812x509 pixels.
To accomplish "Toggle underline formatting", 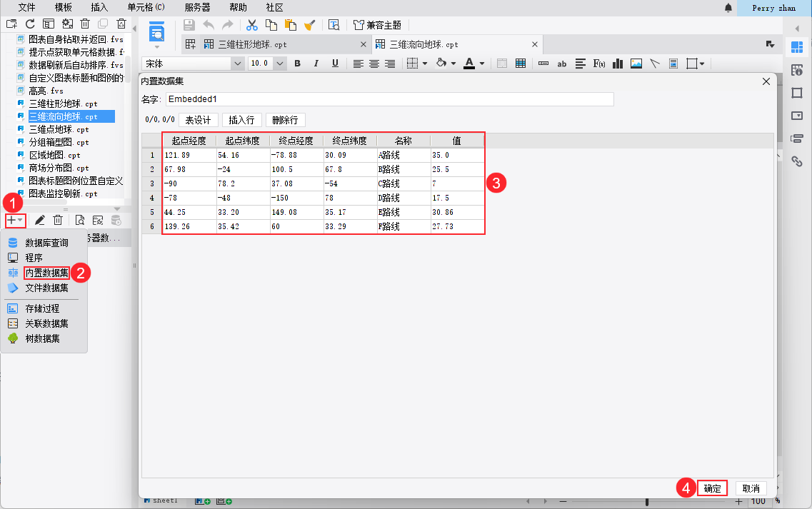I will [x=335, y=63].
